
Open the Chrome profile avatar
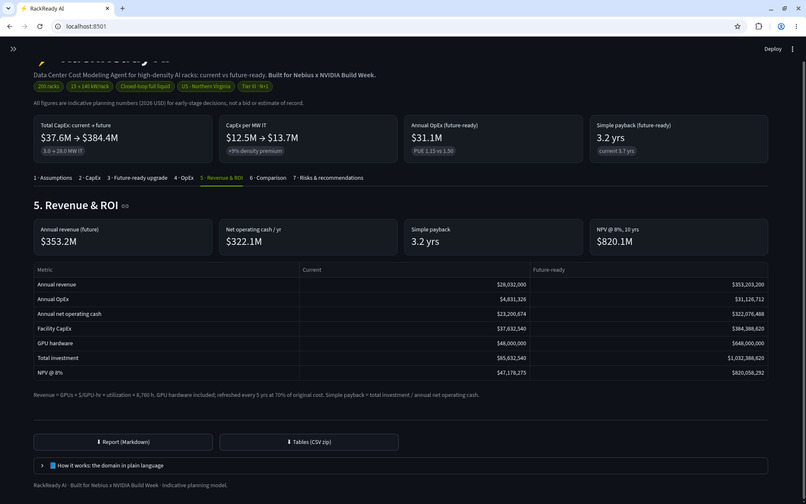(x=781, y=26)
